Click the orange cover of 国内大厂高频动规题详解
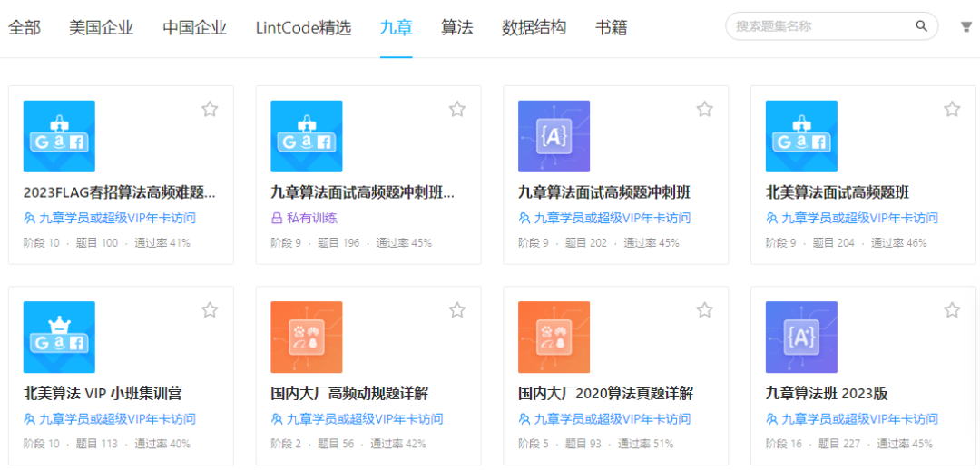This screenshot has width=980, height=470. pyautogui.click(x=307, y=338)
